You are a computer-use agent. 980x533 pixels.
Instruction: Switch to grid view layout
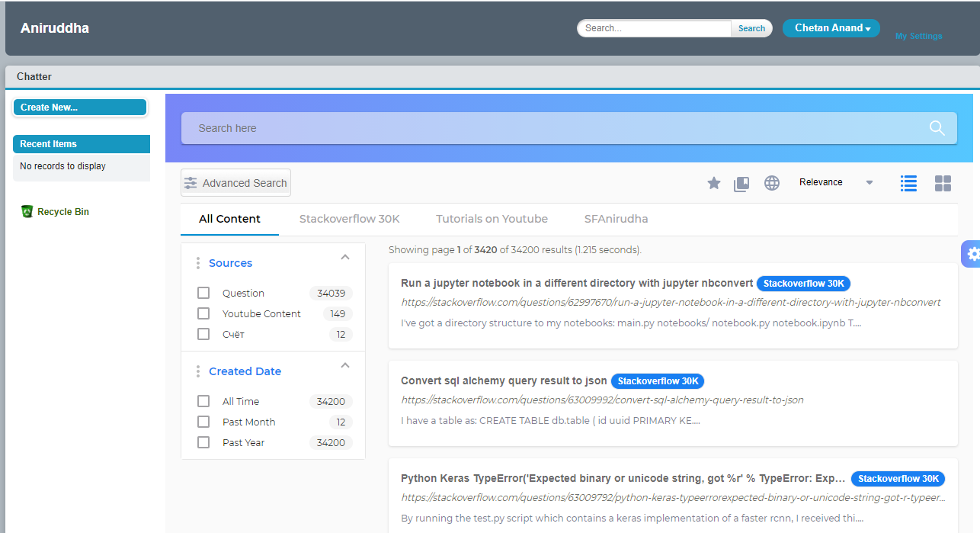943,183
